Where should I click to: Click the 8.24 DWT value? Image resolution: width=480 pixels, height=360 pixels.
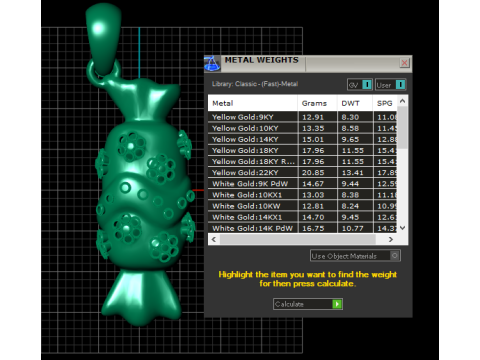pos(350,206)
